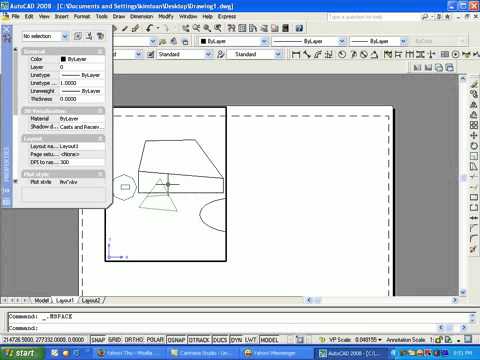Collapse the 3D Visualization properties section
Screen dimensions: 480x360
(x=100, y=111)
